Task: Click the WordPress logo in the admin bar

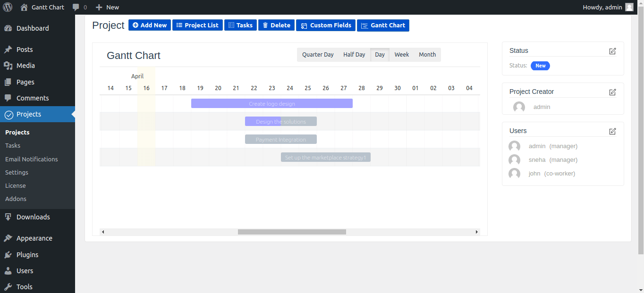Action: (x=8, y=7)
